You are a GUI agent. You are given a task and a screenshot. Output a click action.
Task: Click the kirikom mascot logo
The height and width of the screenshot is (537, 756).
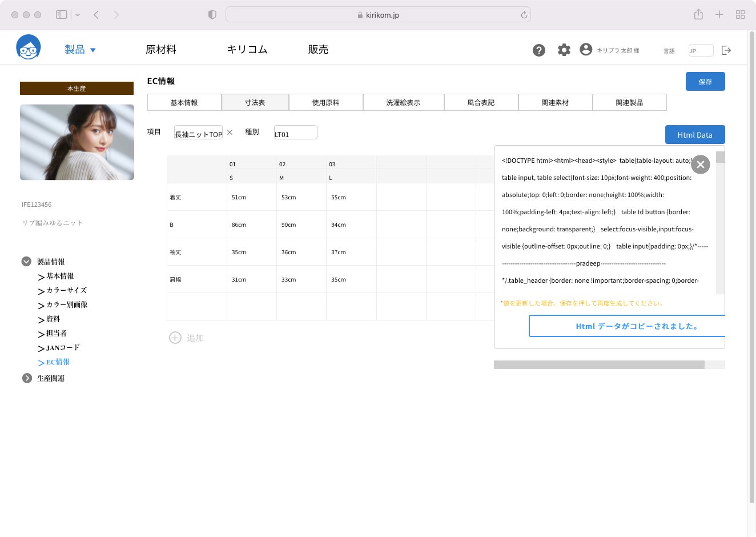pos(29,48)
